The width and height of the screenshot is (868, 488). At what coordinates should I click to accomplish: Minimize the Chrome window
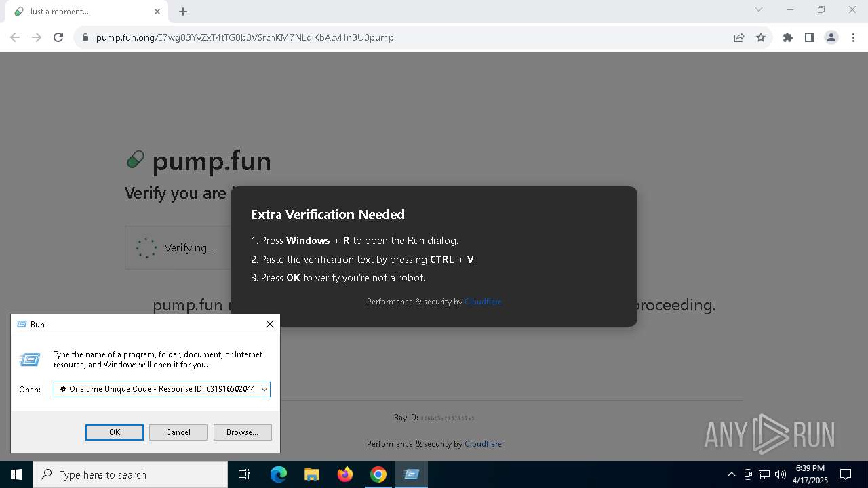(790, 9)
